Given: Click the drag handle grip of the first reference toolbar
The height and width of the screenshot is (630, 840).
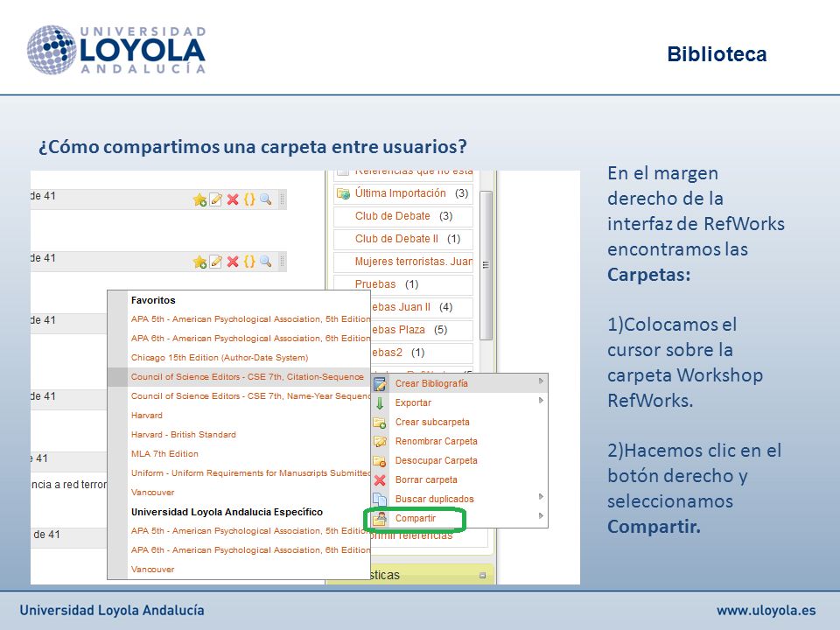Looking at the screenshot, I should tap(282, 199).
